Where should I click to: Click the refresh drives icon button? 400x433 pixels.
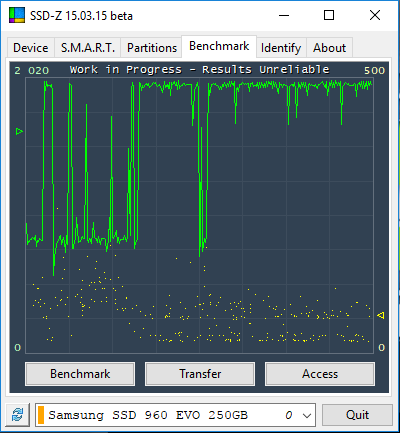18,415
